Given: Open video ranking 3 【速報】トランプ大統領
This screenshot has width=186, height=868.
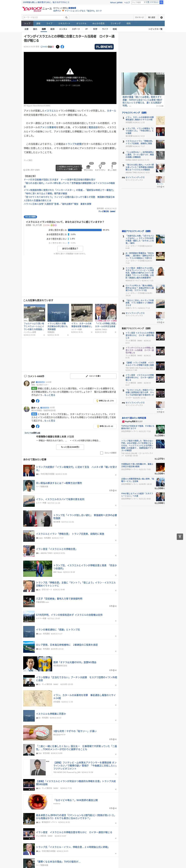Looking at the screenshot, I should click(140, 364).
